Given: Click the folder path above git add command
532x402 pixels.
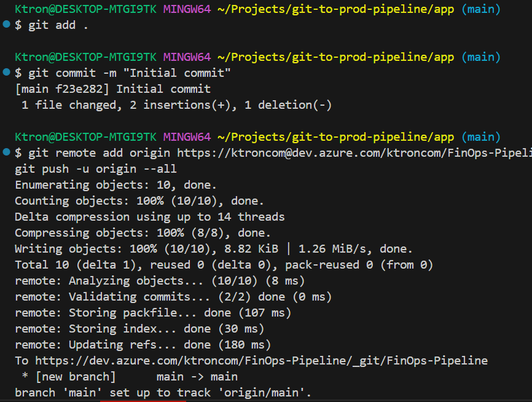Looking at the screenshot, I should pos(335,9).
